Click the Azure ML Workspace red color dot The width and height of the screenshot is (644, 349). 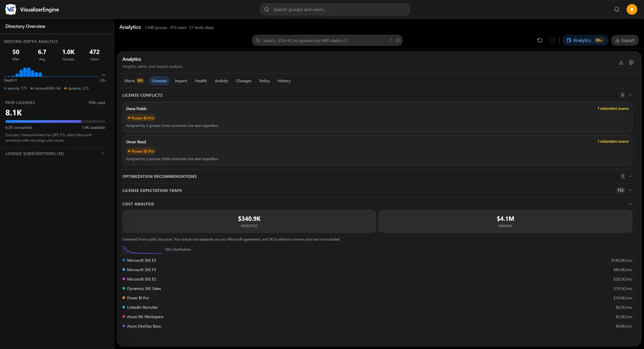(124, 316)
